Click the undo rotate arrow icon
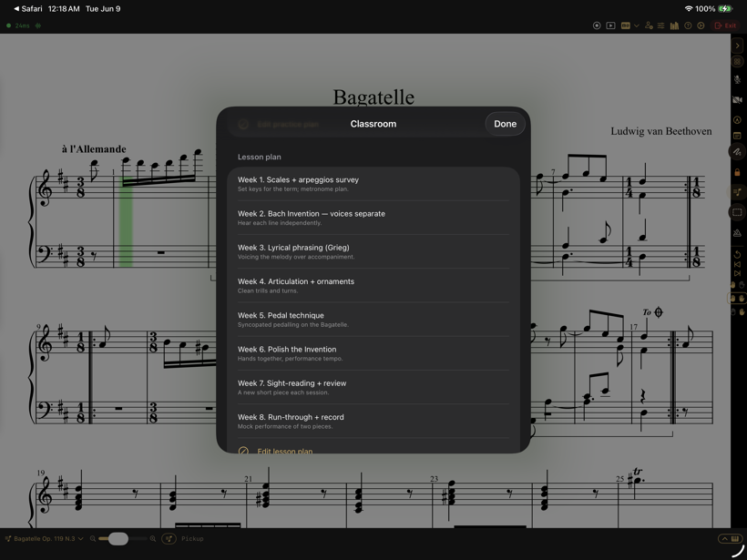 tap(738, 255)
